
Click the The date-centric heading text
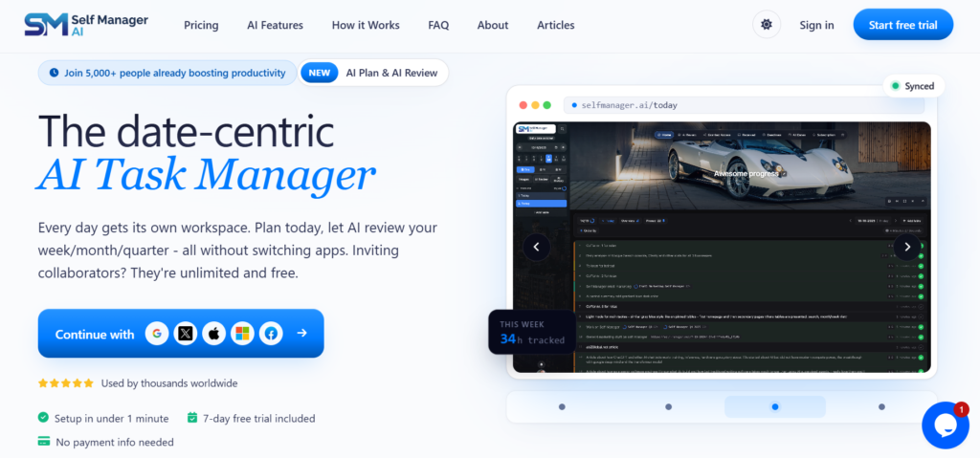187,130
